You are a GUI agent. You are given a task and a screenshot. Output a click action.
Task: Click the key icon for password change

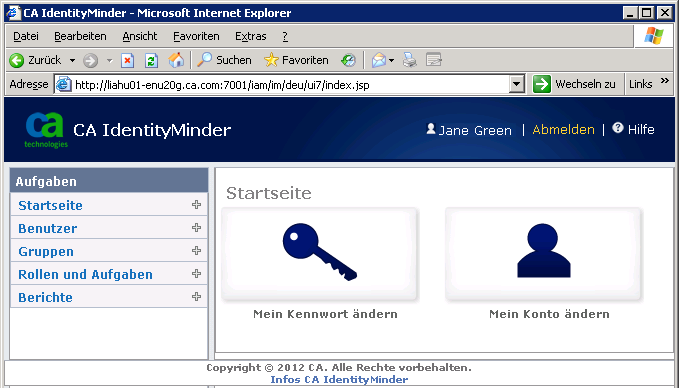(320, 252)
